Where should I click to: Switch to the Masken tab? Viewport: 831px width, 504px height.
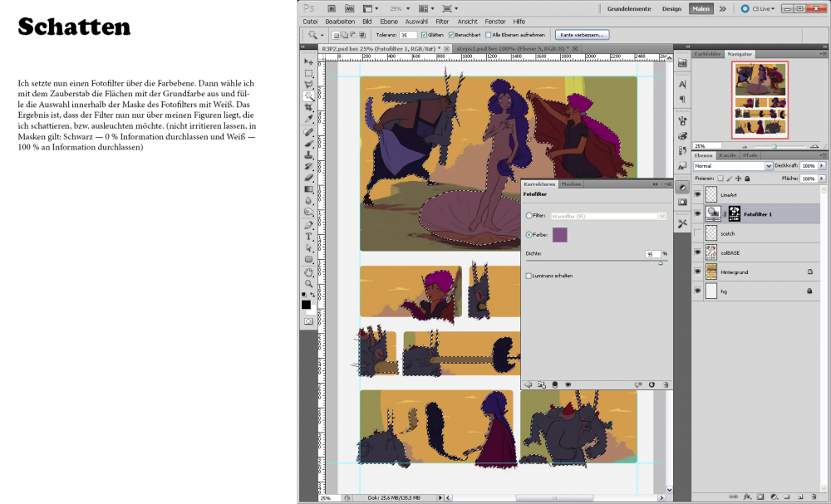tap(571, 184)
